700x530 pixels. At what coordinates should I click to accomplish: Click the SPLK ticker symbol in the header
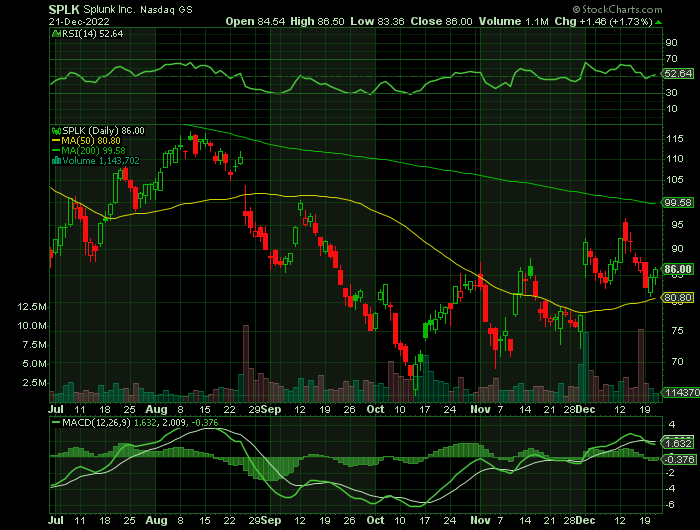[64, 9]
